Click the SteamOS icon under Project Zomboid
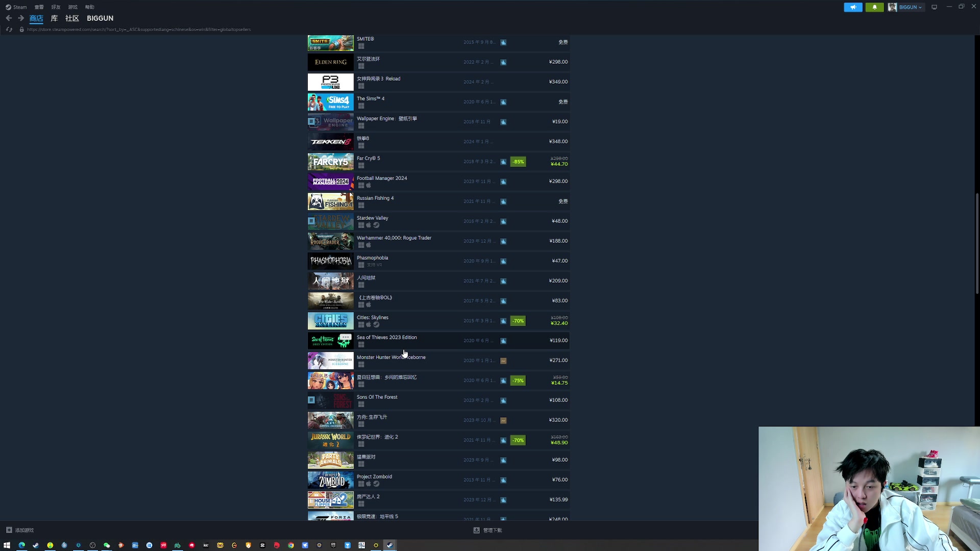This screenshot has height=551, width=980. pyautogui.click(x=376, y=484)
